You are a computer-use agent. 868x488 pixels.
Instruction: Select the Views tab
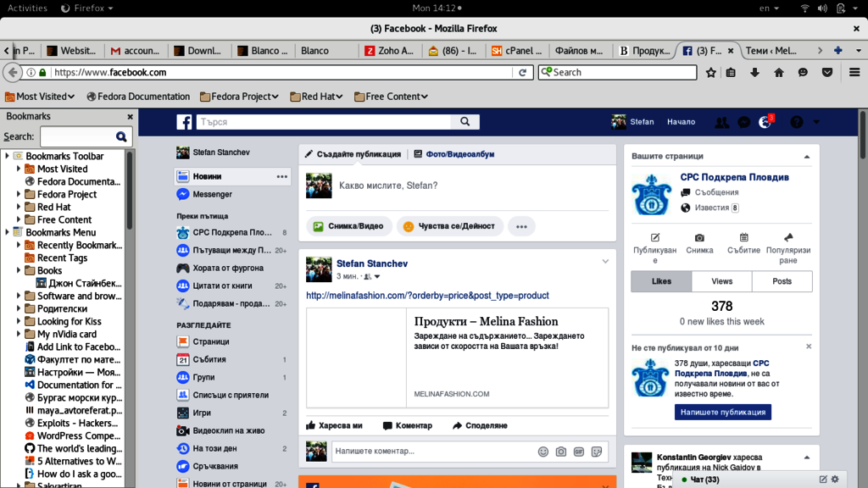click(722, 281)
